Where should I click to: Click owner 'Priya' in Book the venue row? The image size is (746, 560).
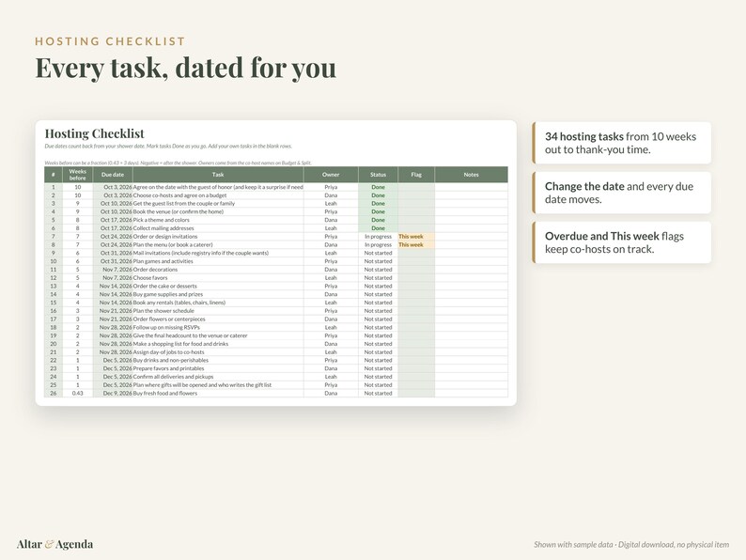(331, 211)
